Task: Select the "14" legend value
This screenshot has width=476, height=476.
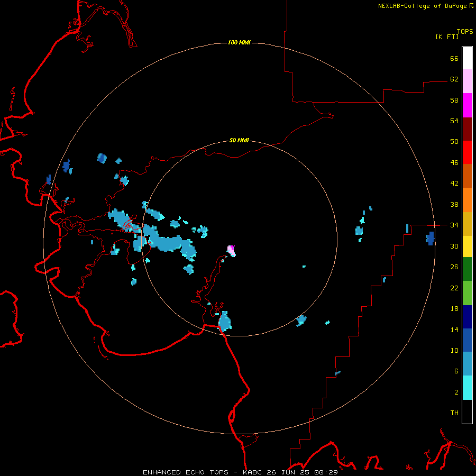Action: pyautogui.click(x=454, y=329)
